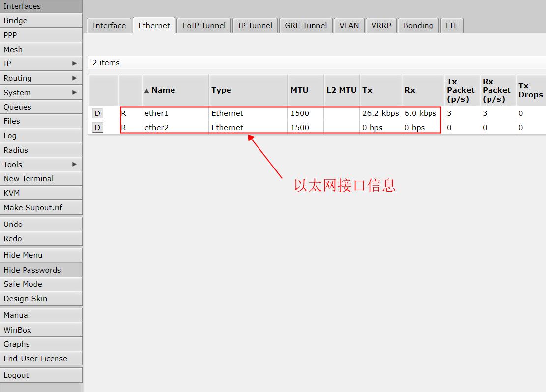Disable ether1 using its D button
The width and height of the screenshot is (546, 392).
point(97,113)
